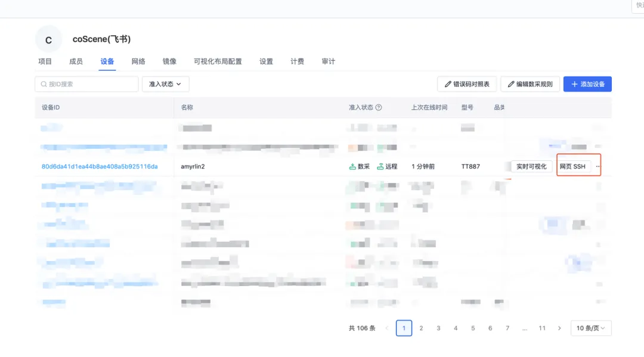
Task: Click the 远程 status icon for amyrlin2
Action: click(379, 166)
